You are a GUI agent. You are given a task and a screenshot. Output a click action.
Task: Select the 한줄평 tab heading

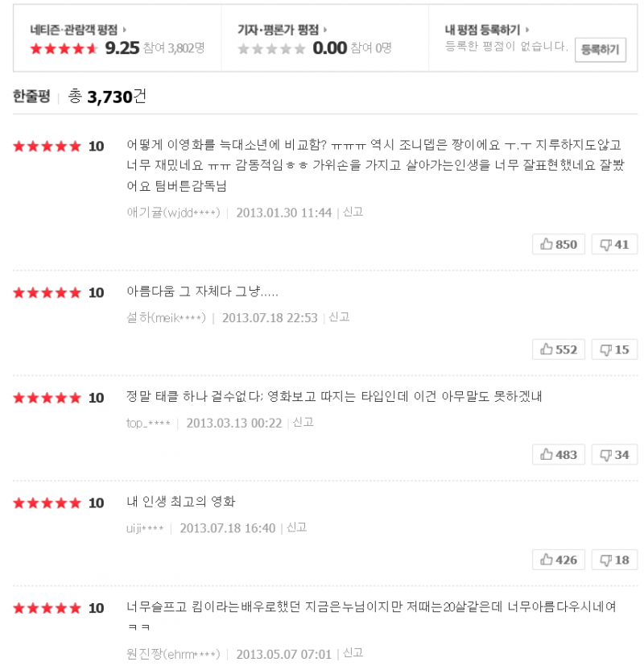(31, 97)
